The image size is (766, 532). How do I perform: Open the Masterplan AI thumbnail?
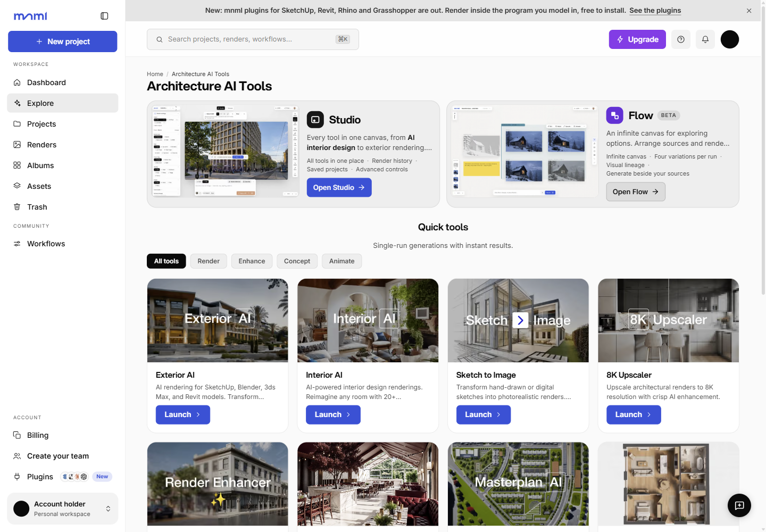(x=518, y=484)
